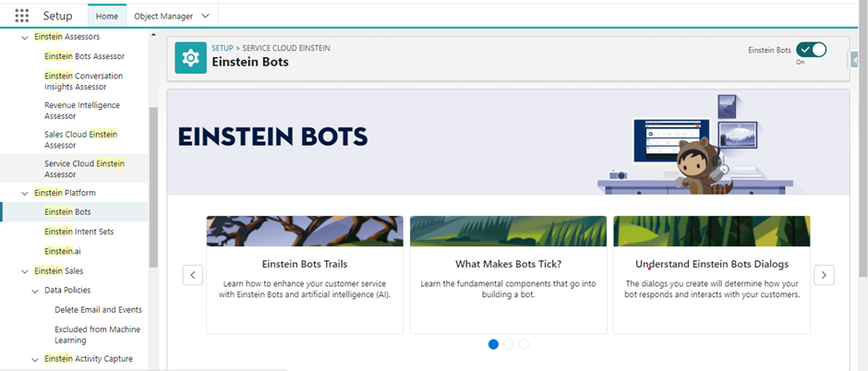The height and width of the screenshot is (371, 868).
Task: Select the second carousel page dot
Action: click(509, 344)
